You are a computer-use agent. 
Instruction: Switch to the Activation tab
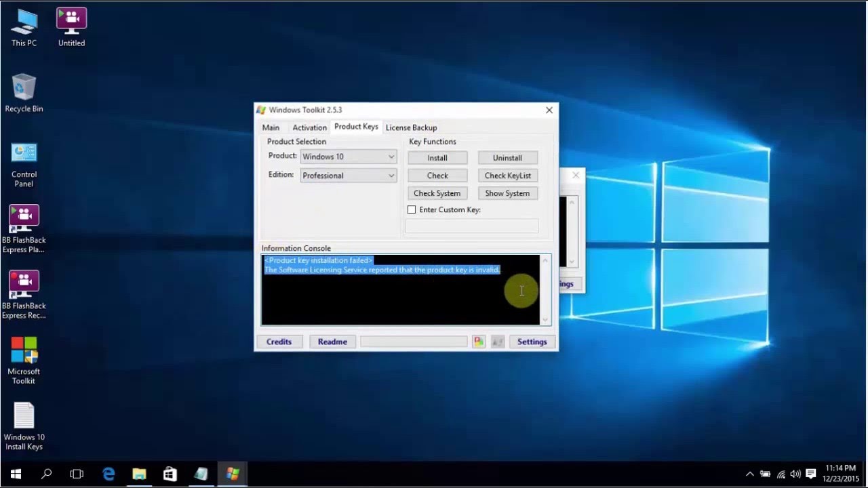[309, 127]
